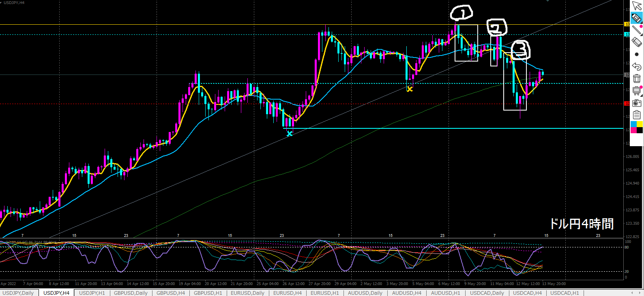644x296 pixels.
Task: Click the right chart-tabs scroll arrow
Action: pos(640,293)
